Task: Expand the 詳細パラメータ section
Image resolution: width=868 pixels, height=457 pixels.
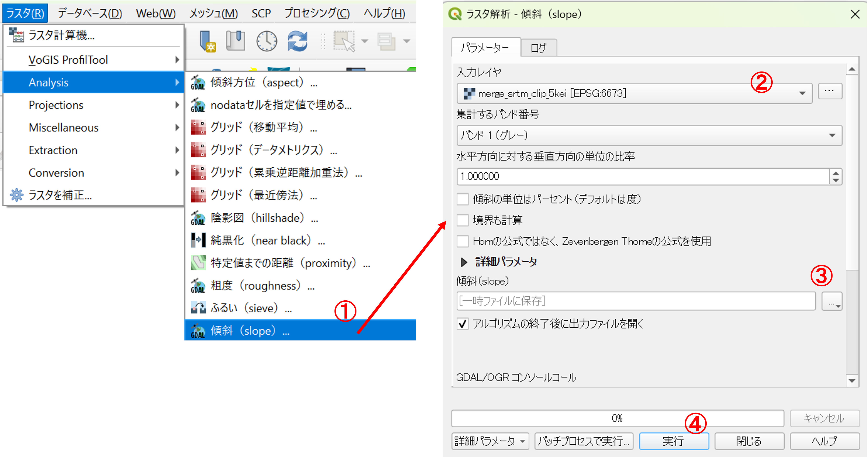Action: coord(464,262)
